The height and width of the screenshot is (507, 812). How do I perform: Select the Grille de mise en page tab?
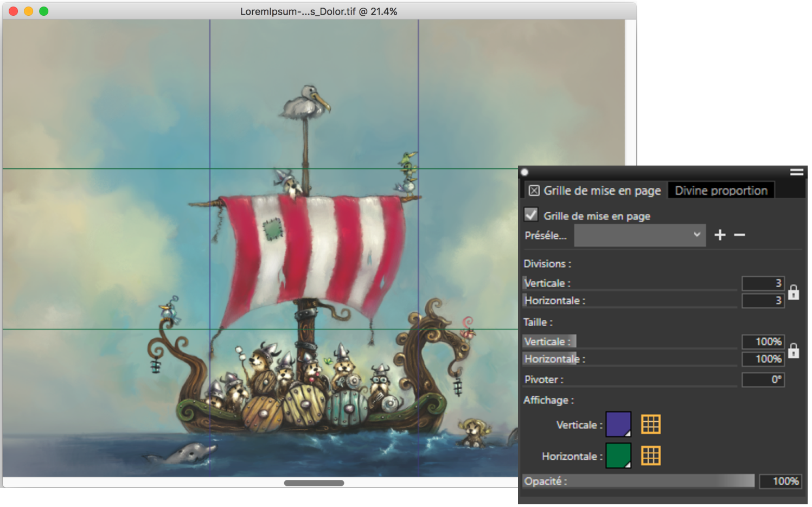click(602, 191)
